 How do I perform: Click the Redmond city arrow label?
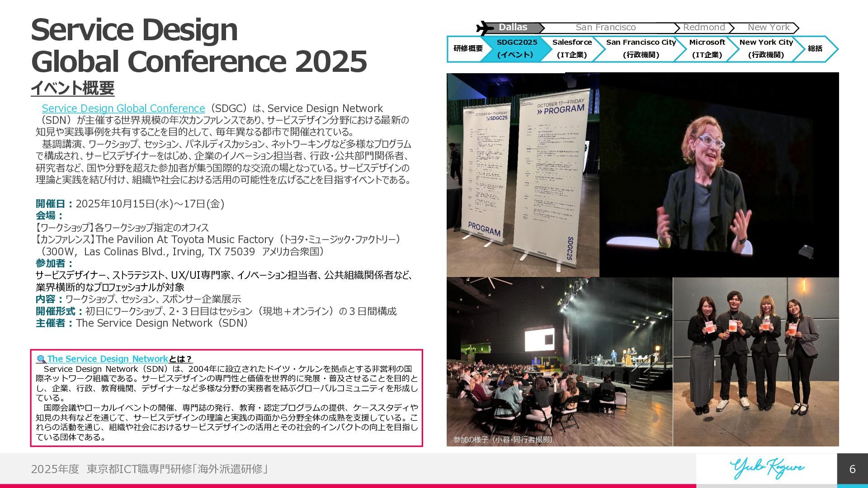click(x=703, y=28)
